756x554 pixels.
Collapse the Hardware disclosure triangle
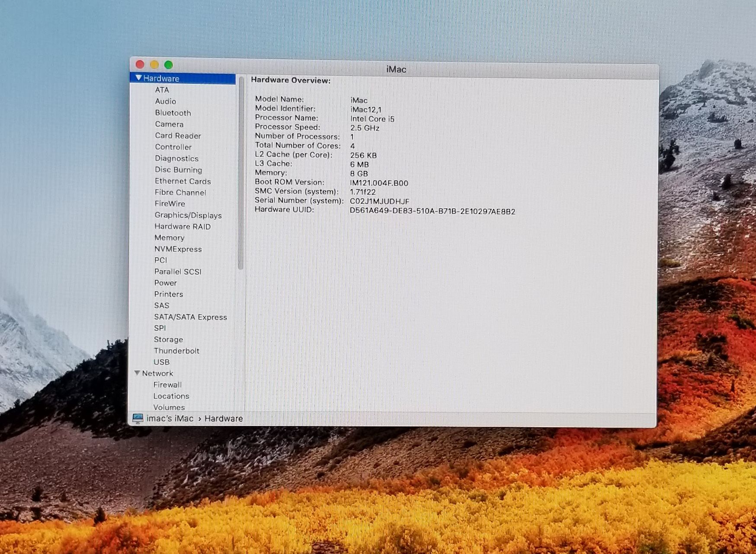138,78
